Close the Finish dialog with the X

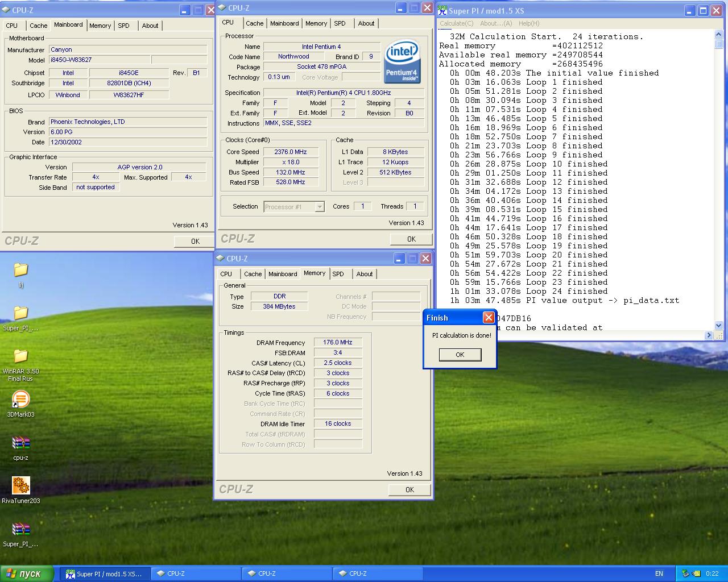click(x=489, y=317)
